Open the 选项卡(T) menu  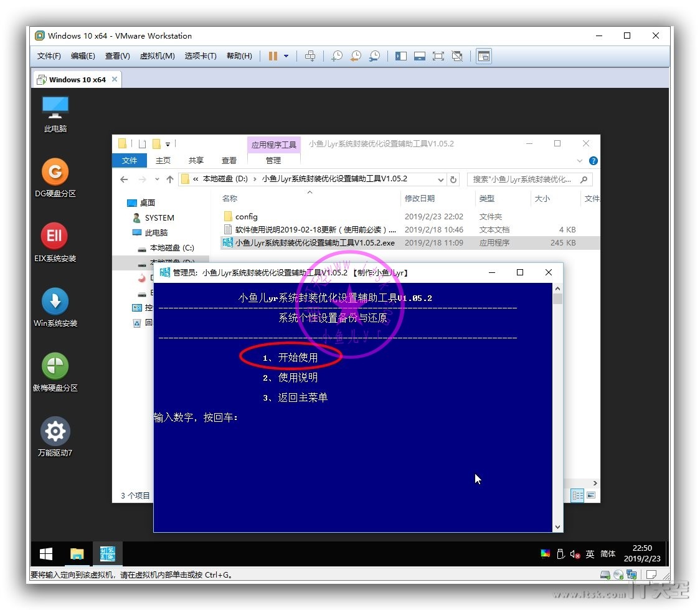click(201, 56)
